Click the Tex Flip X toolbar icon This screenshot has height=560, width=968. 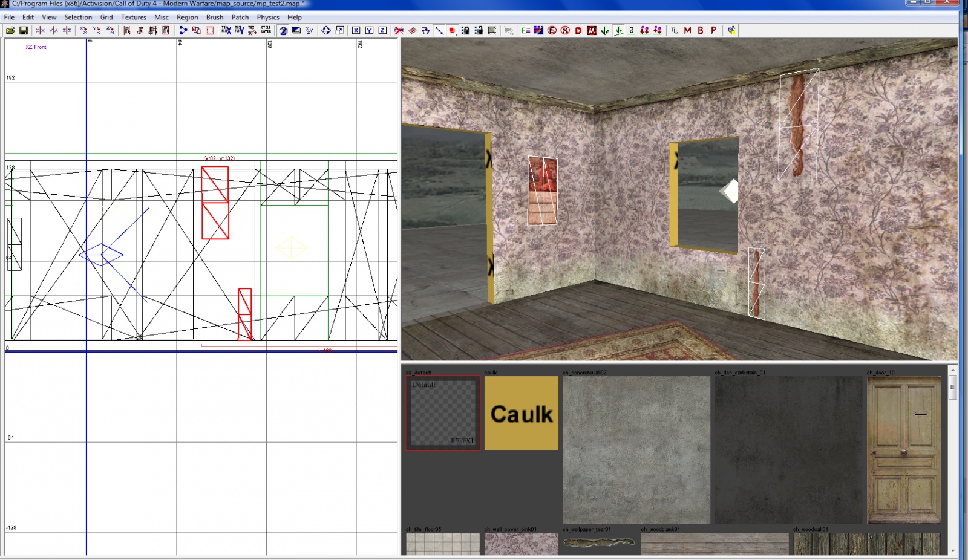(226, 30)
